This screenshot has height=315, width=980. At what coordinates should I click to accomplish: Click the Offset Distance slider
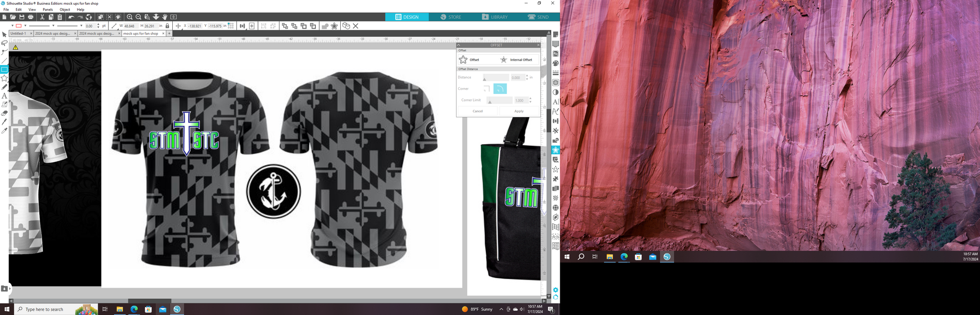coord(496,77)
